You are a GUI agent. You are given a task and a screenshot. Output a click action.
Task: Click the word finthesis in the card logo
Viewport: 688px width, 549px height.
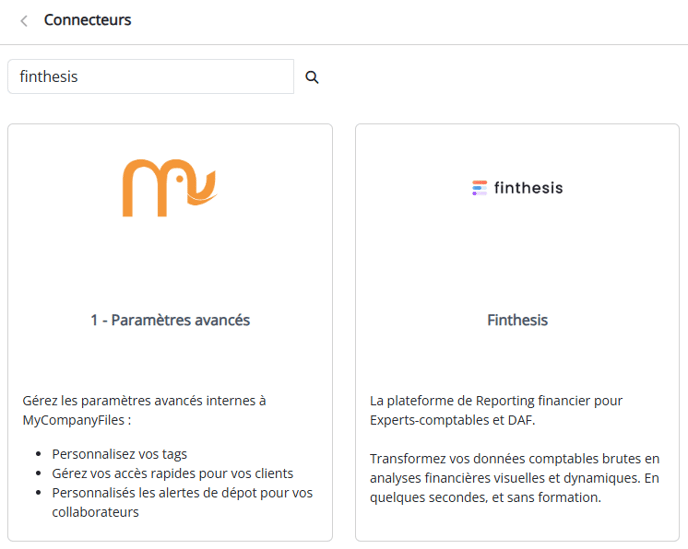(x=528, y=188)
